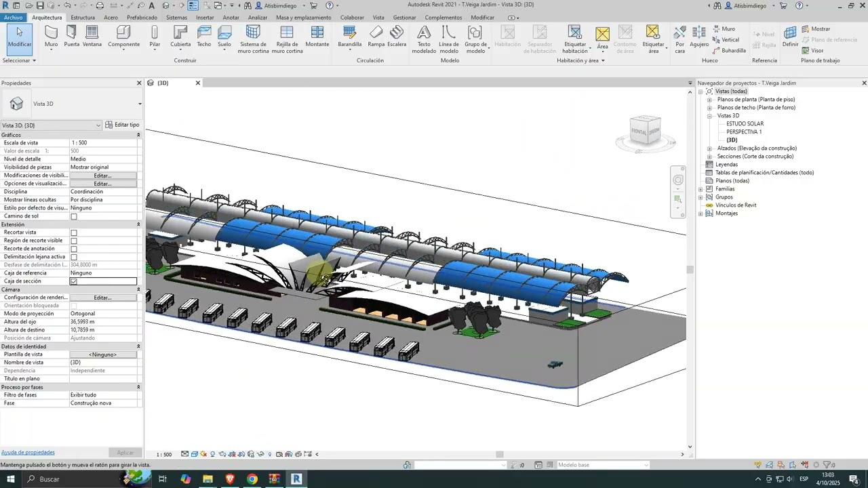Click Editar for Opciones de visualización
Image resolution: width=868 pixels, height=488 pixels.
[103, 184]
